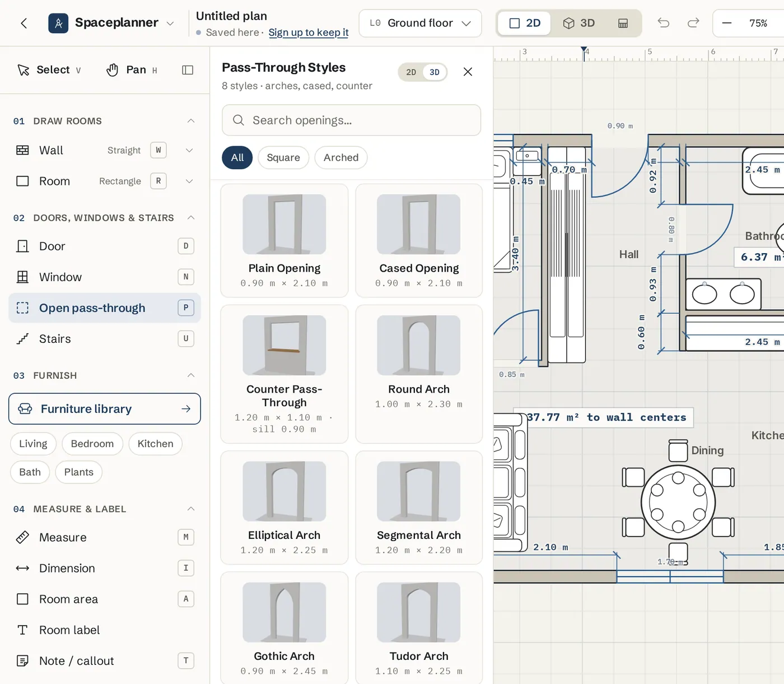Set style previews to 3D
Image resolution: width=784 pixels, height=684 pixels.
[435, 72]
